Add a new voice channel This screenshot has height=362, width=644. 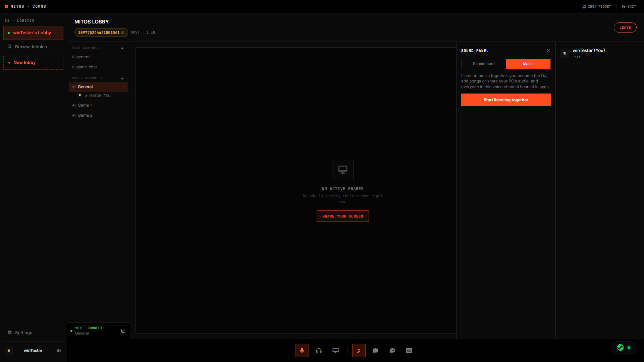click(122, 78)
